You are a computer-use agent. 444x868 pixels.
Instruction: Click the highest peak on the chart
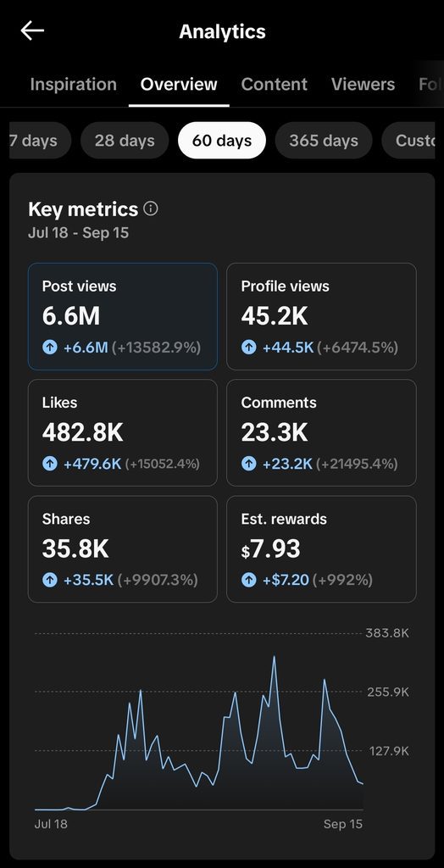pyautogui.click(x=274, y=658)
